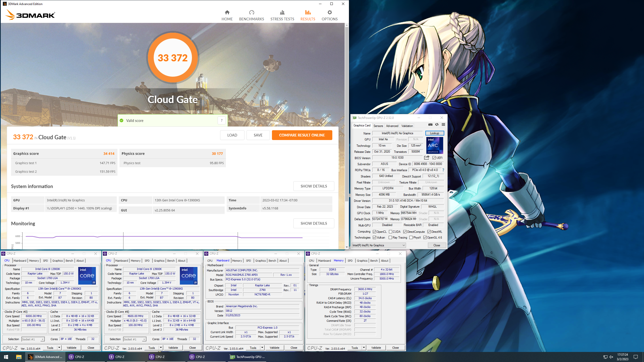This screenshot has width=644, height=362.
Task: Click the volume muted tray icon
Action: pos(611,357)
